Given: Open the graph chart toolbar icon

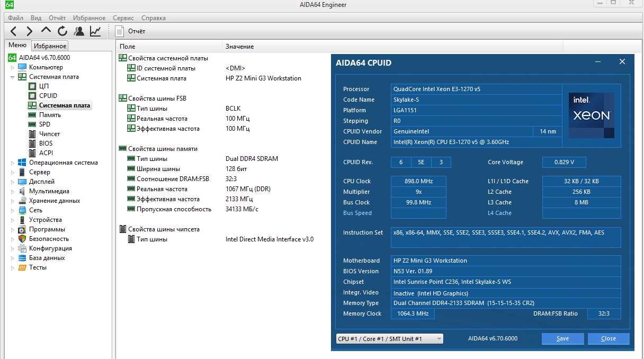Looking at the screenshot, I should tap(95, 31).
